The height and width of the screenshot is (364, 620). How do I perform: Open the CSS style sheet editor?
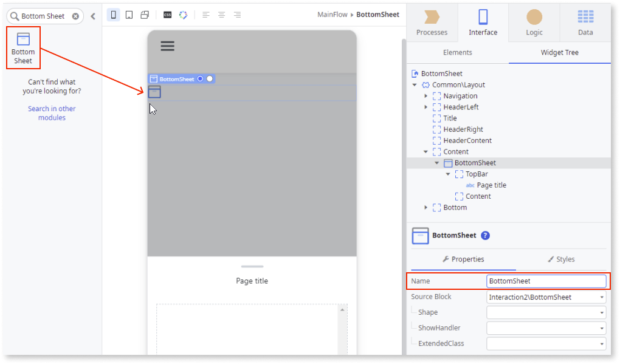(167, 15)
